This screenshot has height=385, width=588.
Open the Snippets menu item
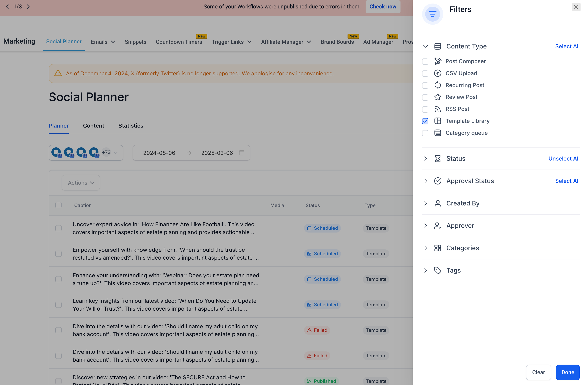[x=135, y=42]
